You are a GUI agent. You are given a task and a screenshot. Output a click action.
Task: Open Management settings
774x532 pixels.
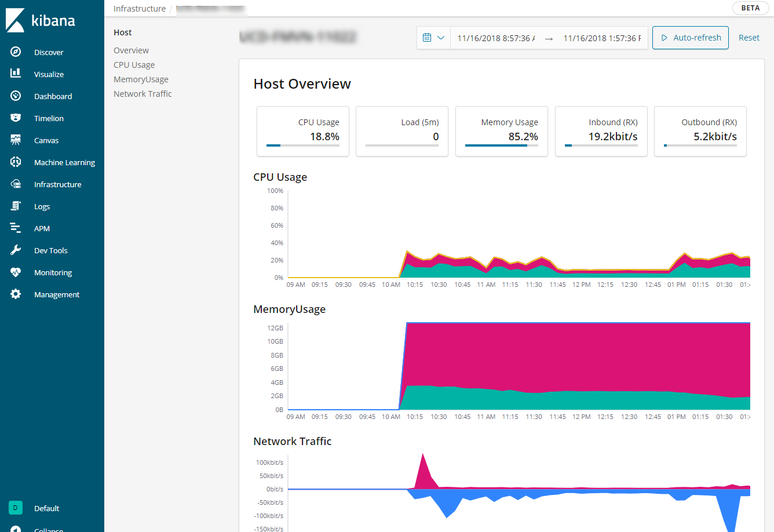(x=57, y=294)
